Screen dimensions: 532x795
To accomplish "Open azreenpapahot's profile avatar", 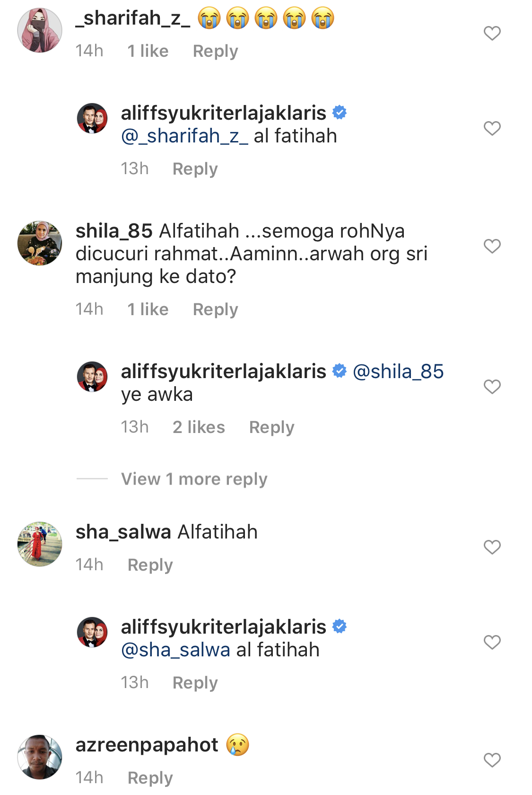I will (x=40, y=757).
